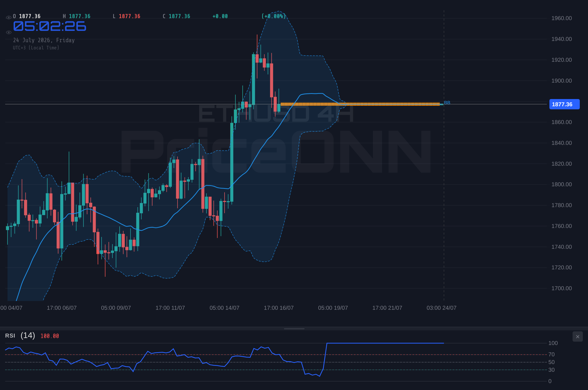Click the (+0.00%) percent change

(x=274, y=16)
